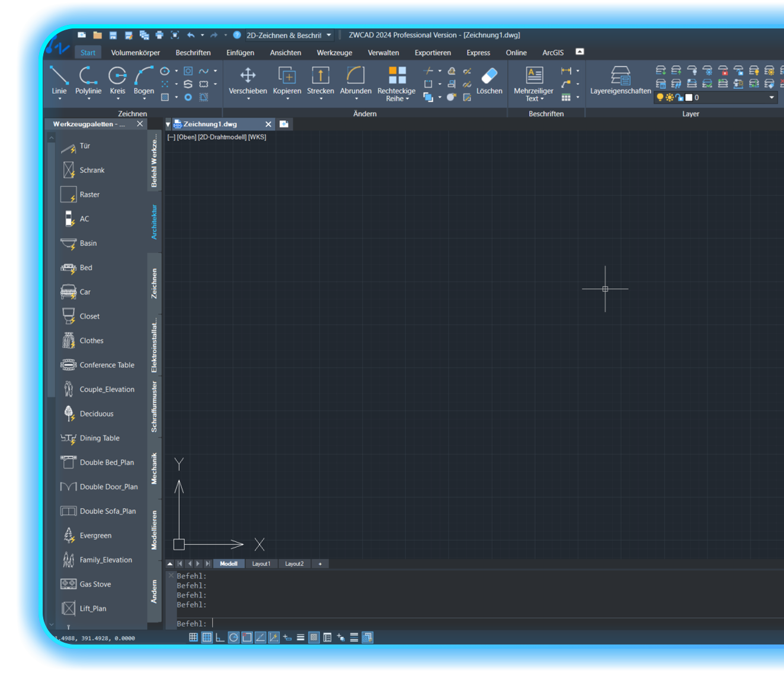
Task: Toggle polar tracking in status bar
Action: 233,637
